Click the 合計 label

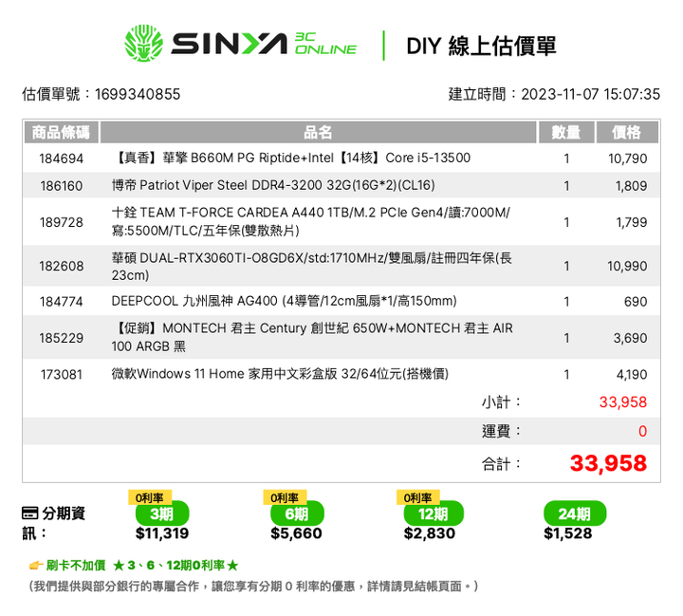(x=501, y=464)
